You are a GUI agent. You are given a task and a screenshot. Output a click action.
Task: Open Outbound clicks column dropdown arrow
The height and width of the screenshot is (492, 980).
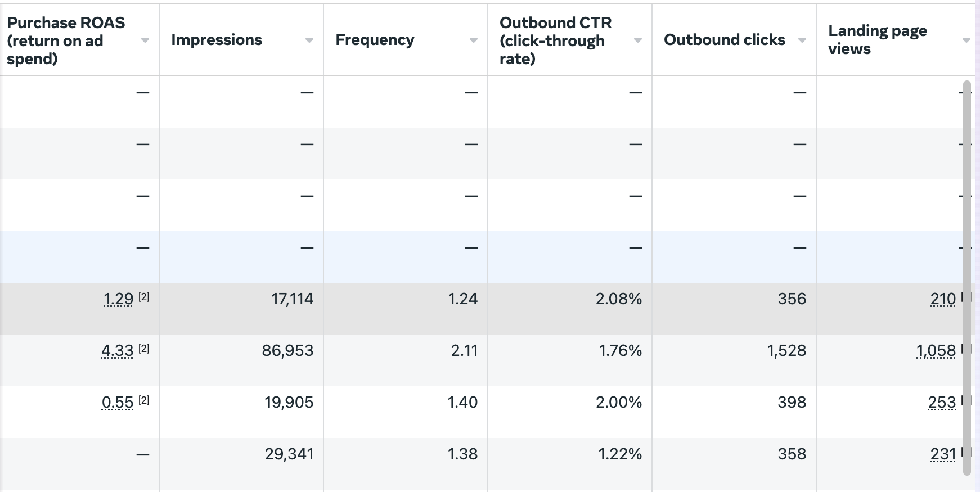(802, 40)
